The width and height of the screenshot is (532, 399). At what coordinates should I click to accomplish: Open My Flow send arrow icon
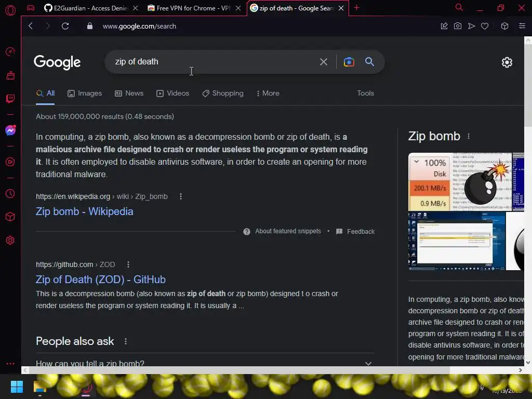coord(471,26)
